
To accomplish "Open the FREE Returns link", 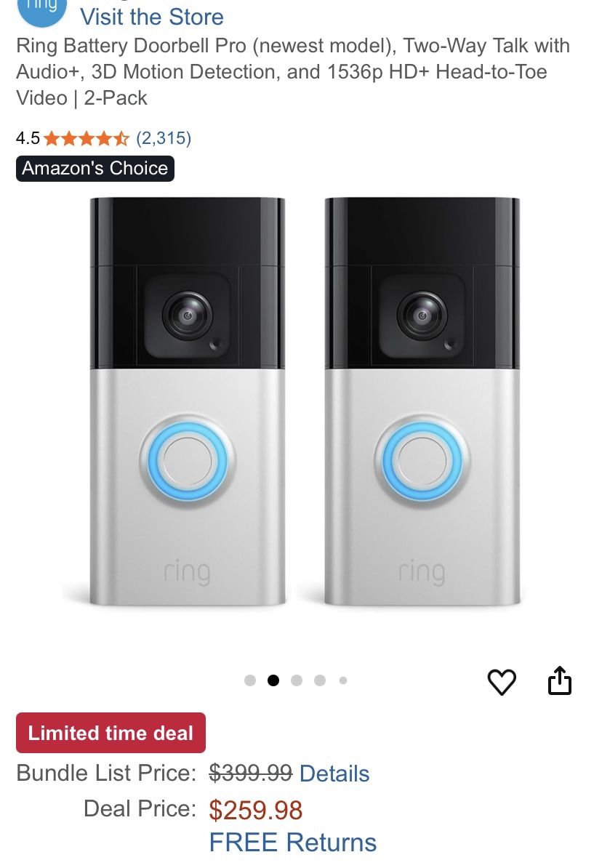I will click(x=293, y=843).
